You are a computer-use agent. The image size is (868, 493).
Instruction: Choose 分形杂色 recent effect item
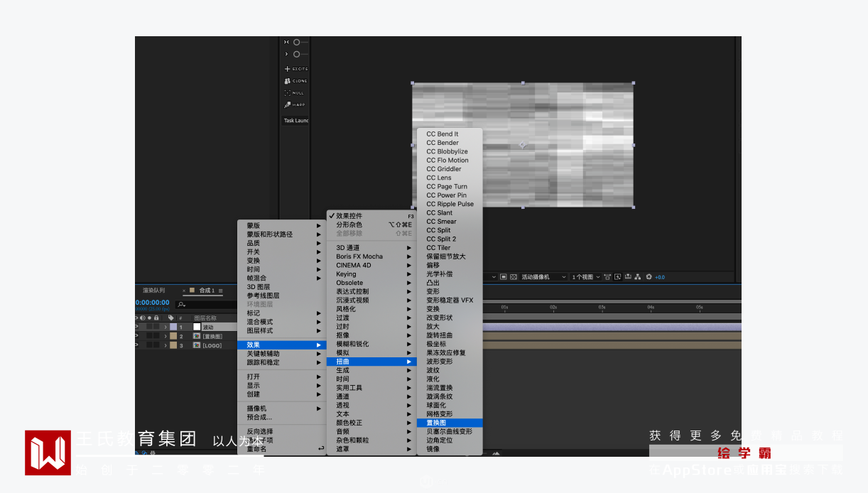tap(371, 224)
